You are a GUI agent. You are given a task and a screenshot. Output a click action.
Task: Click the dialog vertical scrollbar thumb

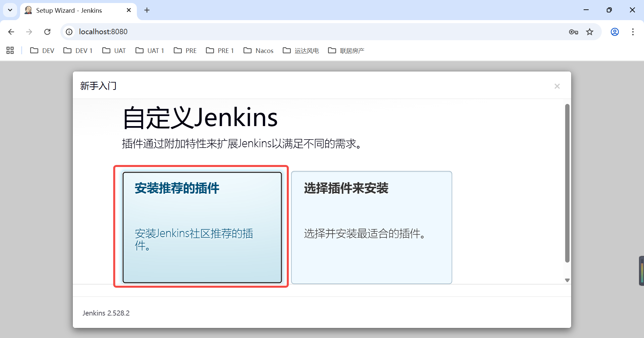[x=567, y=183]
